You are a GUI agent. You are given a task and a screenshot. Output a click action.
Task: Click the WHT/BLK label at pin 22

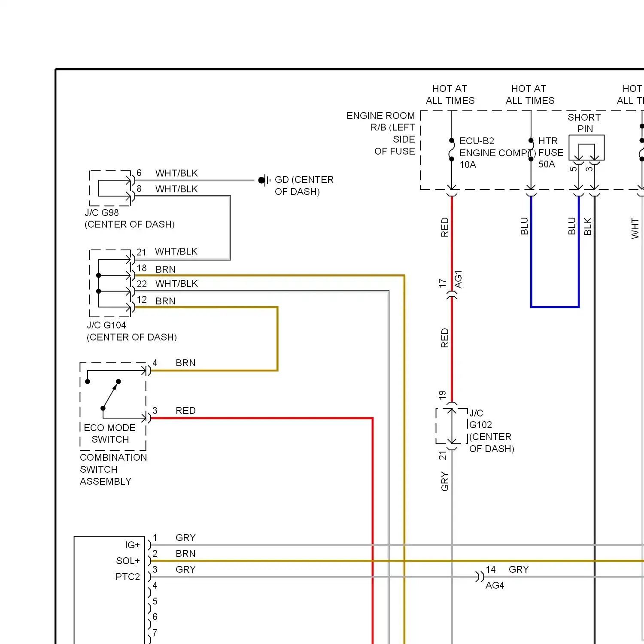click(x=176, y=283)
